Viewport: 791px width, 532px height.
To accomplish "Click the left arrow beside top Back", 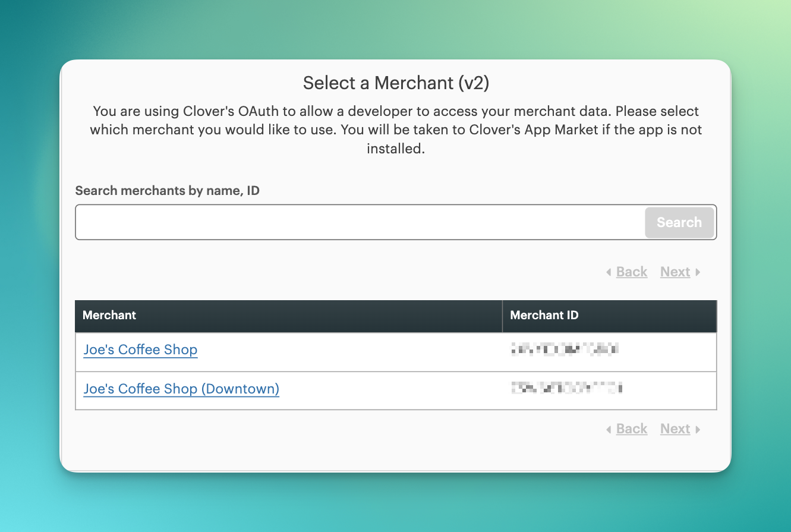I will 609,272.
